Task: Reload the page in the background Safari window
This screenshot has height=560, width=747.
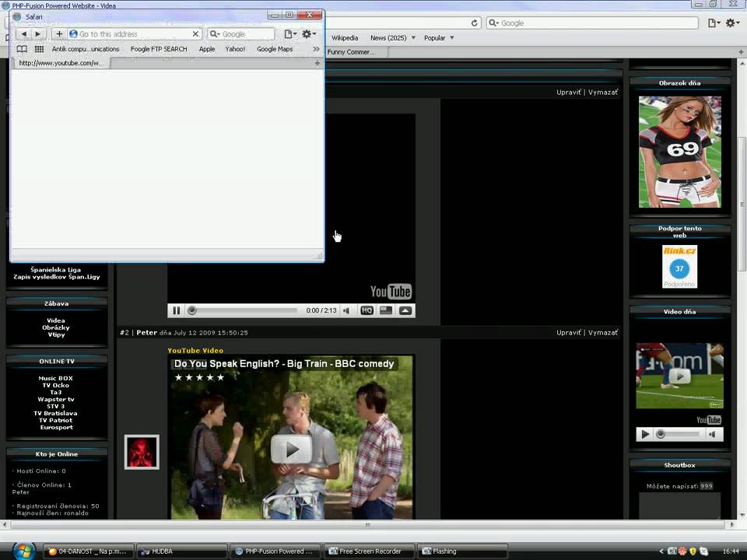Action: [474, 23]
